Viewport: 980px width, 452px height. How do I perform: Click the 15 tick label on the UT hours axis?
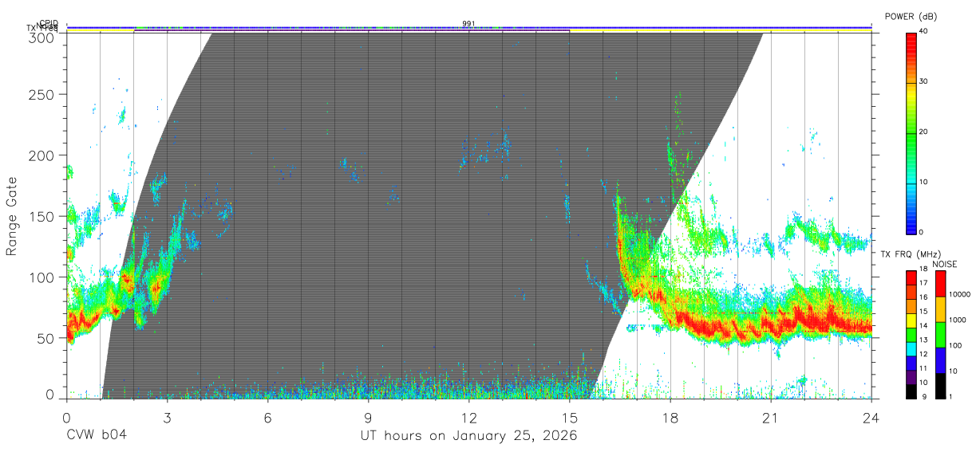(x=570, y=417)
